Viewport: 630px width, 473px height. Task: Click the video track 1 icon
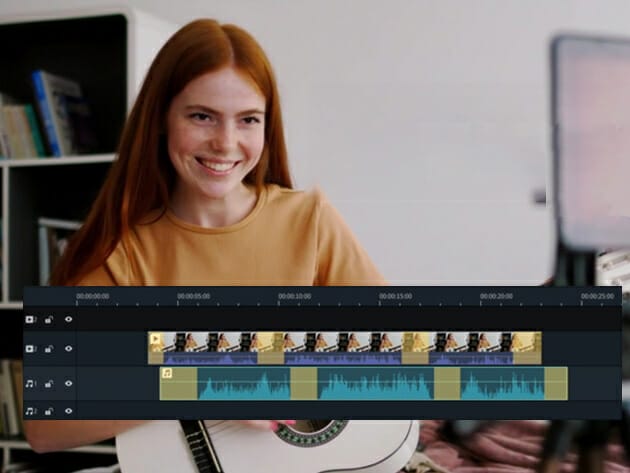(x=30, y=349)
